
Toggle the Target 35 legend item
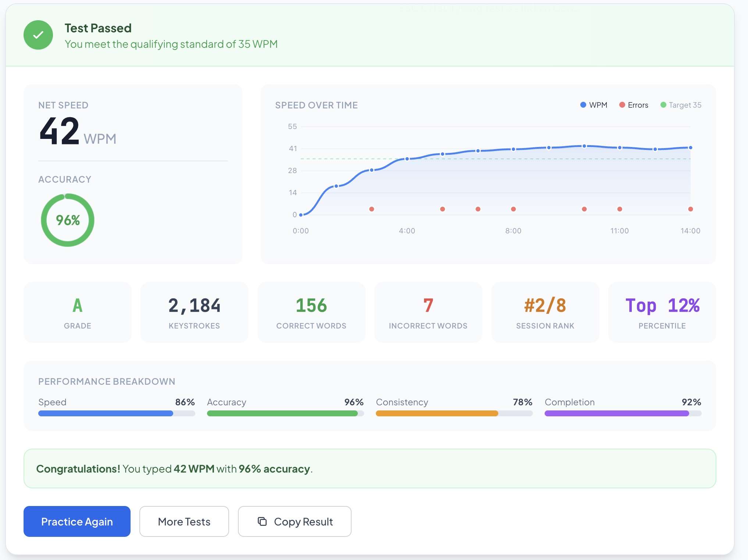681,105
